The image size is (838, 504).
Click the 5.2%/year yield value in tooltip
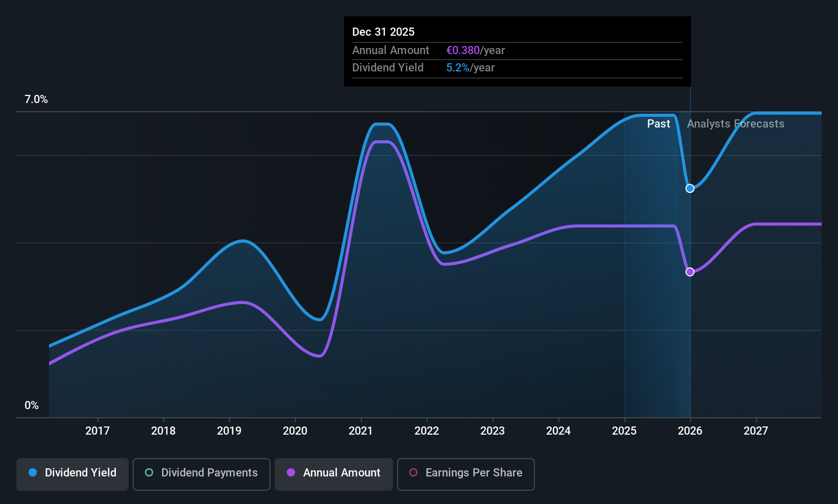pos(470,67)
